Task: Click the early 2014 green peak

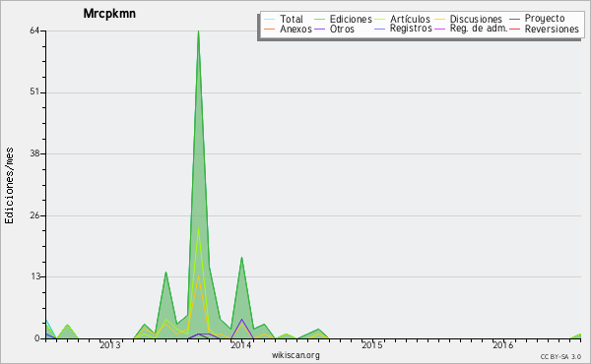Action: (x=241, y=259)
